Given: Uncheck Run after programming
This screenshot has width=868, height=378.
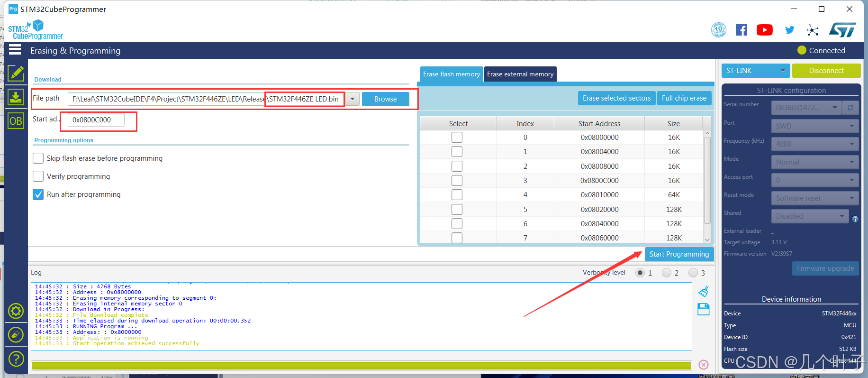Looking at the screenshot, I should click(x=38, y=194).
